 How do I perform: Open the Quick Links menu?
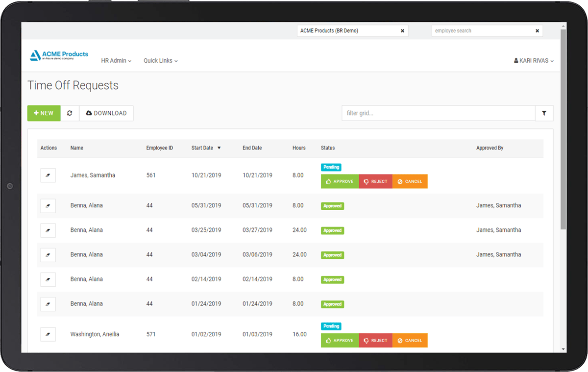pyautogui.click(x=160, y=61)
